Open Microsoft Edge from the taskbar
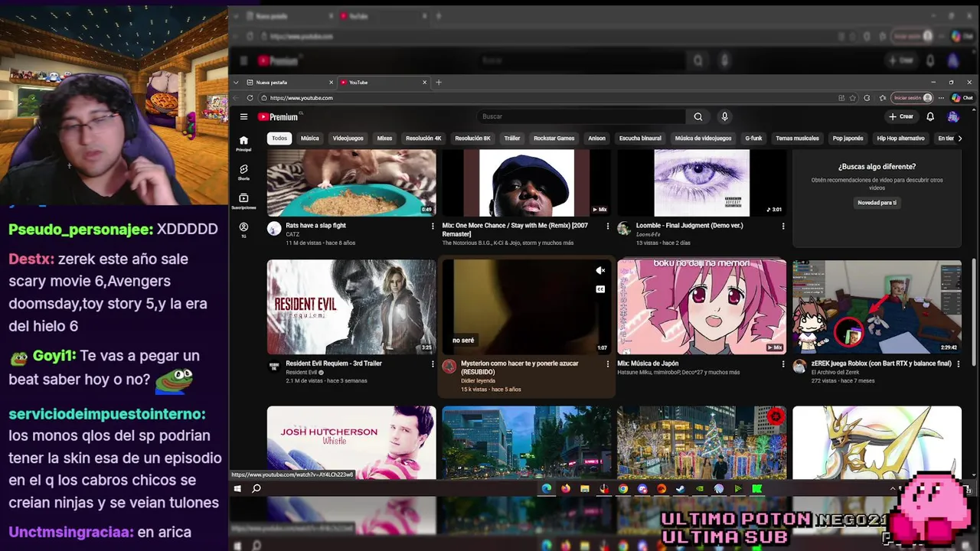The width and height of the screenshot is (980, 551). 547,488
